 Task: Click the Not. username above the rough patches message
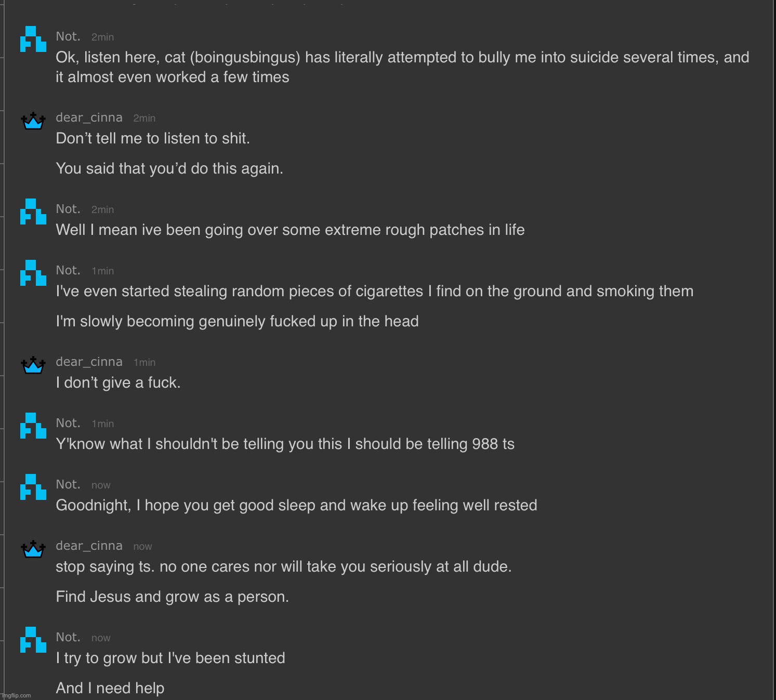tap(68, 209)
